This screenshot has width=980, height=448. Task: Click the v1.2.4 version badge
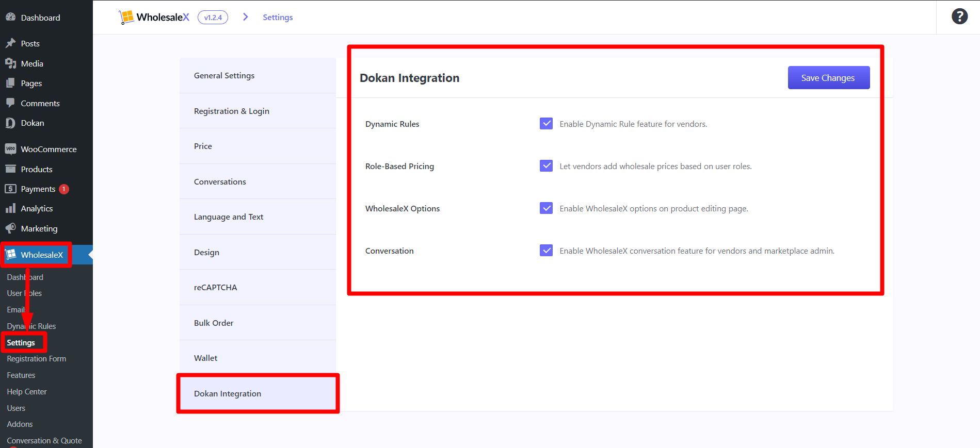213,17
